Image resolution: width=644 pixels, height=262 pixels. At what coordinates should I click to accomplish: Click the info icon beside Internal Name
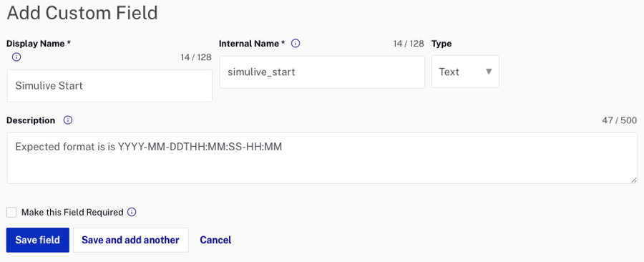click(x=296, y=44)
